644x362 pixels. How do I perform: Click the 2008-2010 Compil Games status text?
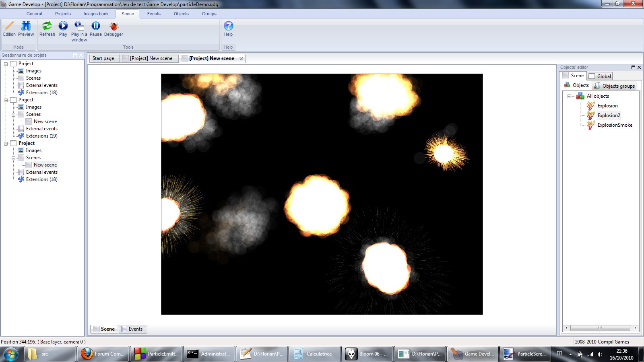[x=602, y=342]
